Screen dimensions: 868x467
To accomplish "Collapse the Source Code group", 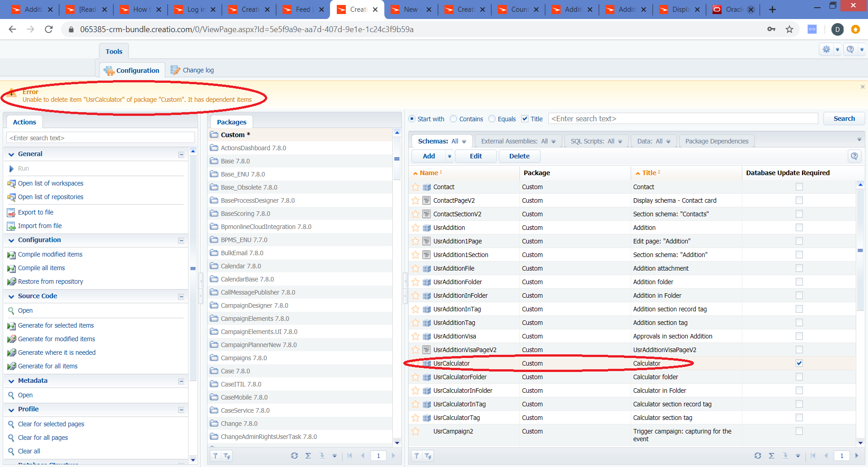I will (x=181, y=297).
